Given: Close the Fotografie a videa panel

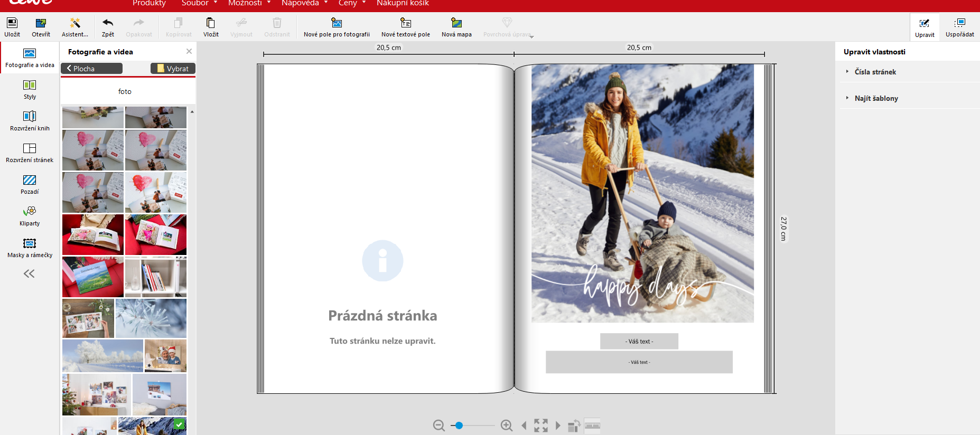Looking at the screenshot, I should pos(189,51).
